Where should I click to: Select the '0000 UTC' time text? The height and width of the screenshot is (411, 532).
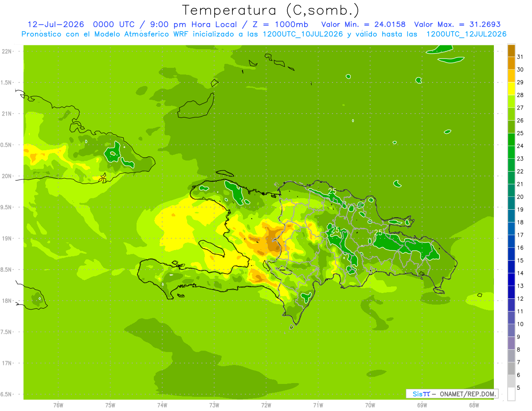pyautogui.click(x=114, y=24)
